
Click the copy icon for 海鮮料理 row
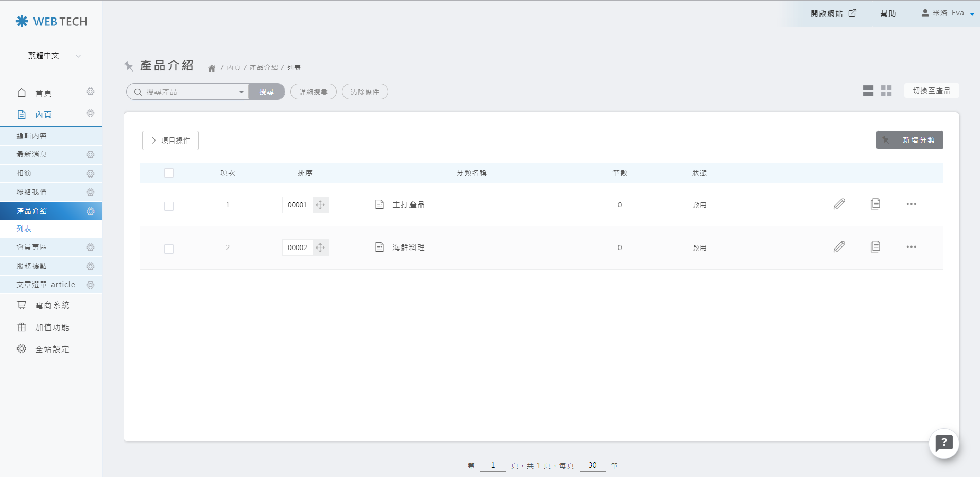[875, 247]
